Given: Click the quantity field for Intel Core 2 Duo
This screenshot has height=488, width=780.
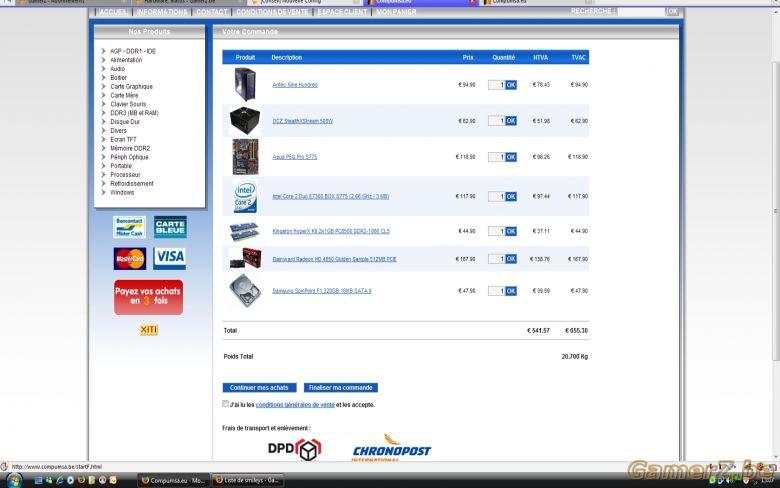Looking at the screenshot, I should tap(496, 196).
